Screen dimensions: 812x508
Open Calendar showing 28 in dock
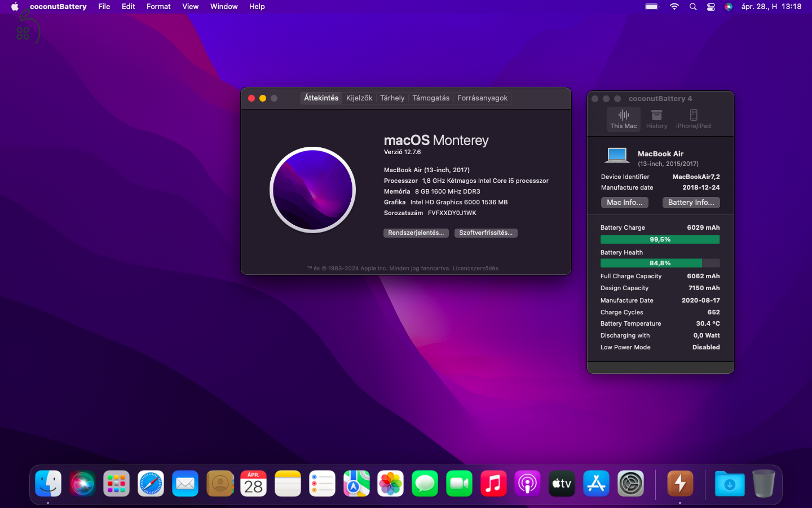point(254,484)
